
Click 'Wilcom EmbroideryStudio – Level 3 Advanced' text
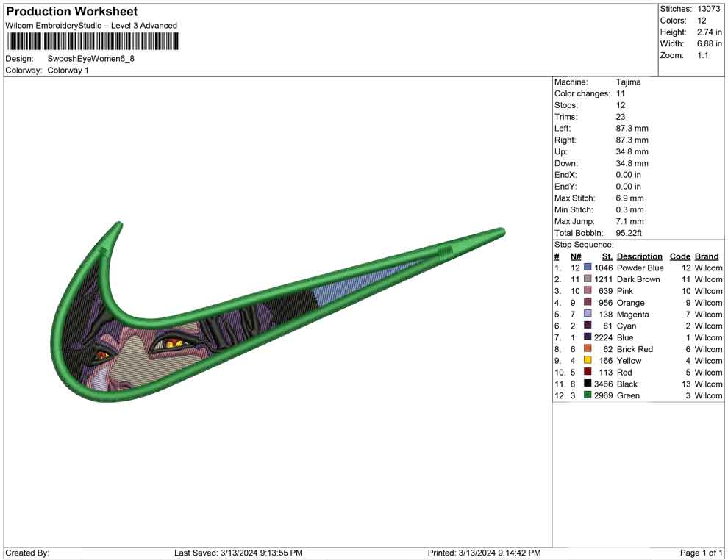click(91, 26)
